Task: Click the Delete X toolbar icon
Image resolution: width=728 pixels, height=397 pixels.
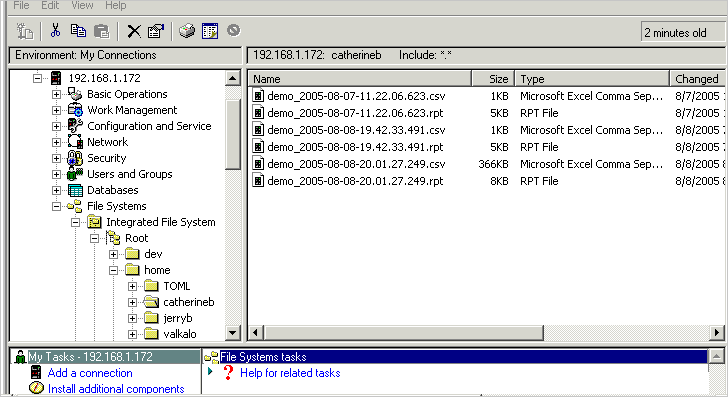Action: coord(134,31)
